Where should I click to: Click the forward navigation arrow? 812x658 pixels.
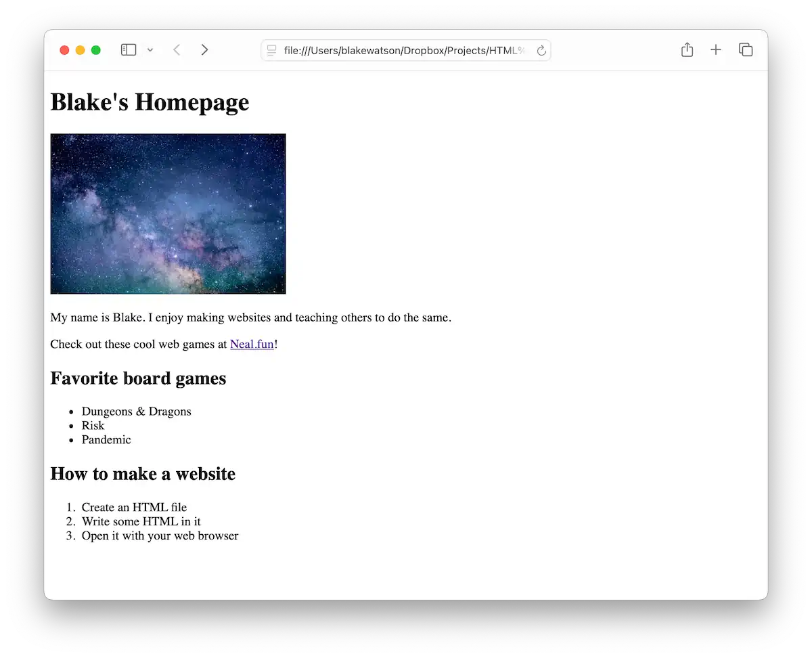coord(204,49)
